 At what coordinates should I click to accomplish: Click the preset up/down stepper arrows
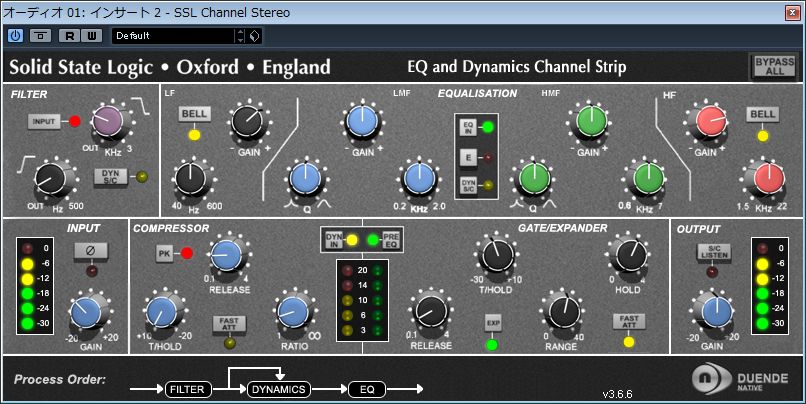coord(241,35)
